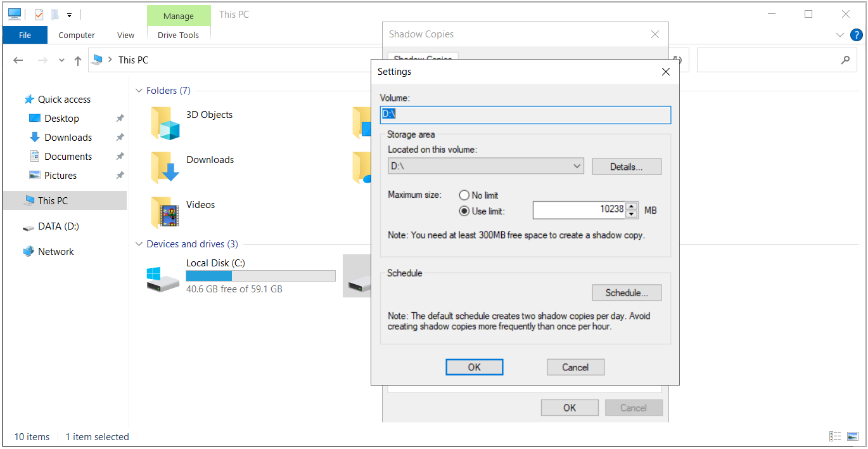Viewport: 868px width, 449px height.
Task: Click the This PC system icon in title bar
Action: click(x=15, y=14)
